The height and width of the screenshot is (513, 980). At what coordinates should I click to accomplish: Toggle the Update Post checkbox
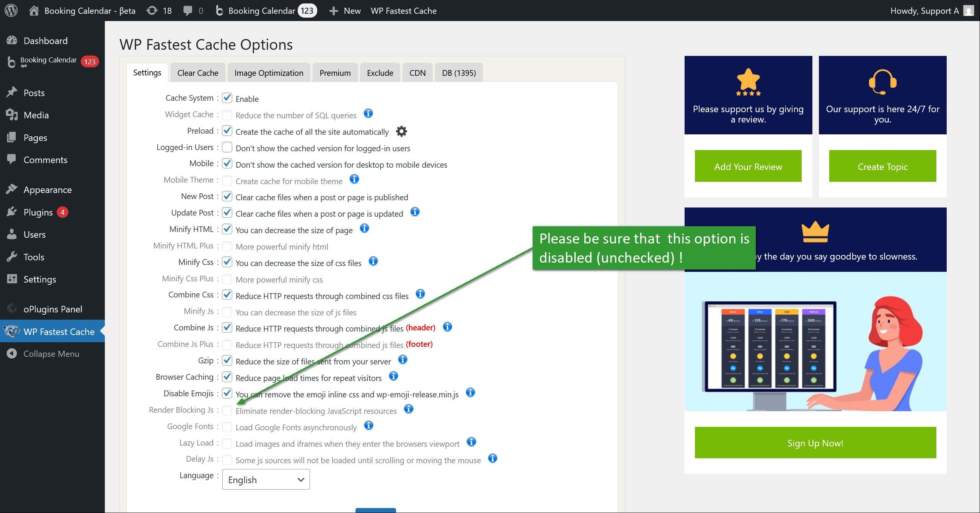pos(227,212)
